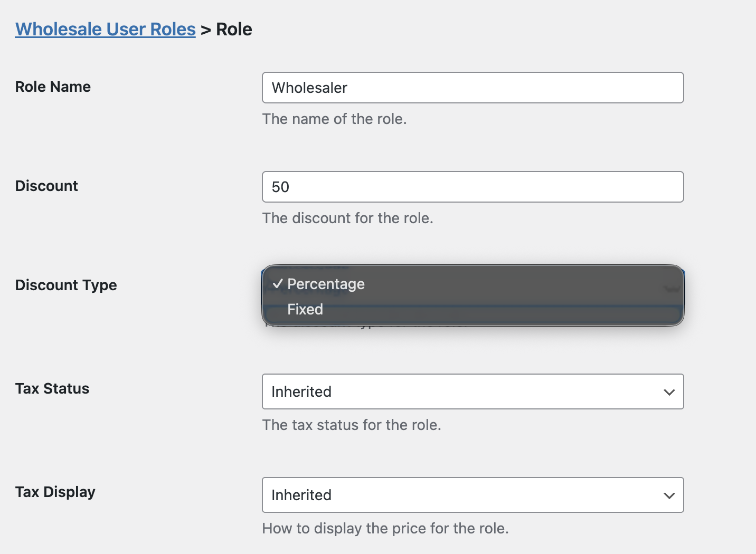756x554 pixels.
Task: Click the Role breadcrumb label
Action: 234,29
